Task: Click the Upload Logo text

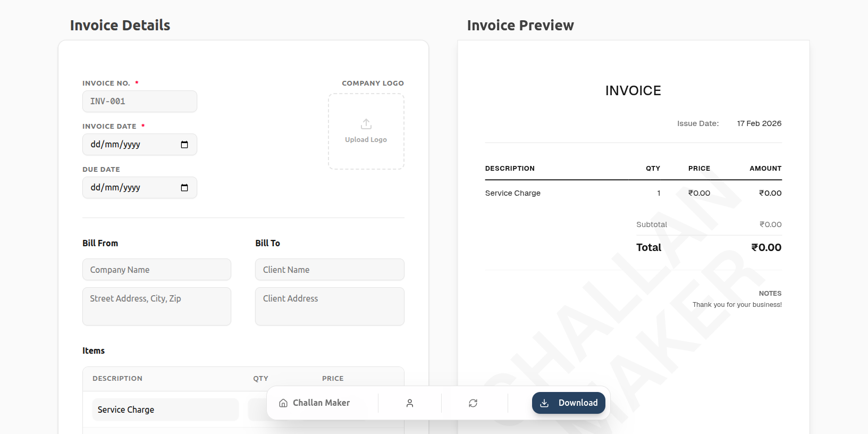Action: point(366,140)
